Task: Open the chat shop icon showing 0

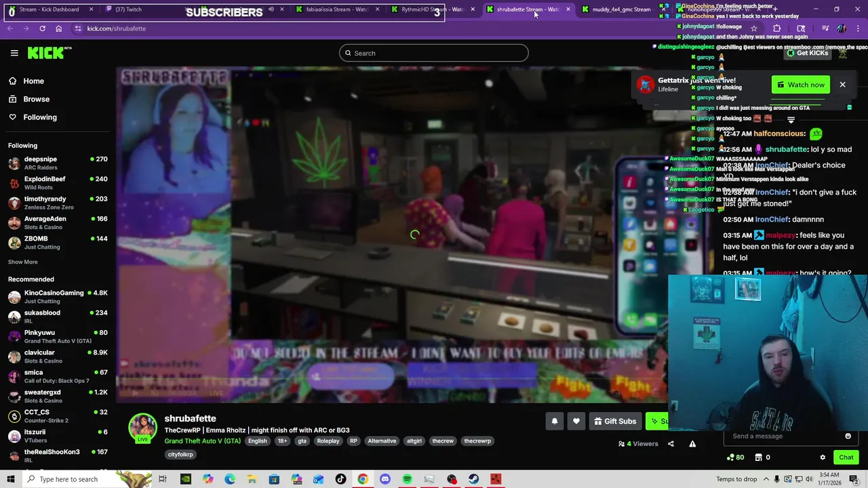Action: click(763, 457)
